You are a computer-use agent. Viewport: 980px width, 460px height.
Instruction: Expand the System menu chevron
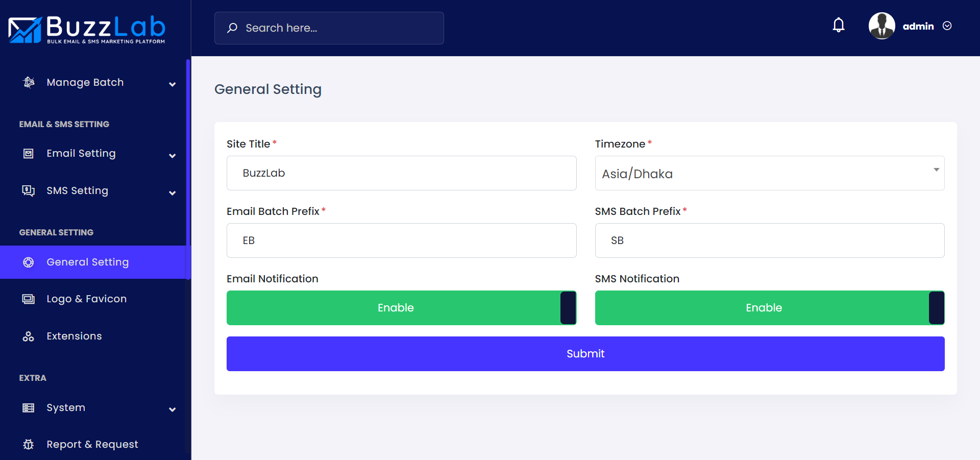click(x=173, y=409)
